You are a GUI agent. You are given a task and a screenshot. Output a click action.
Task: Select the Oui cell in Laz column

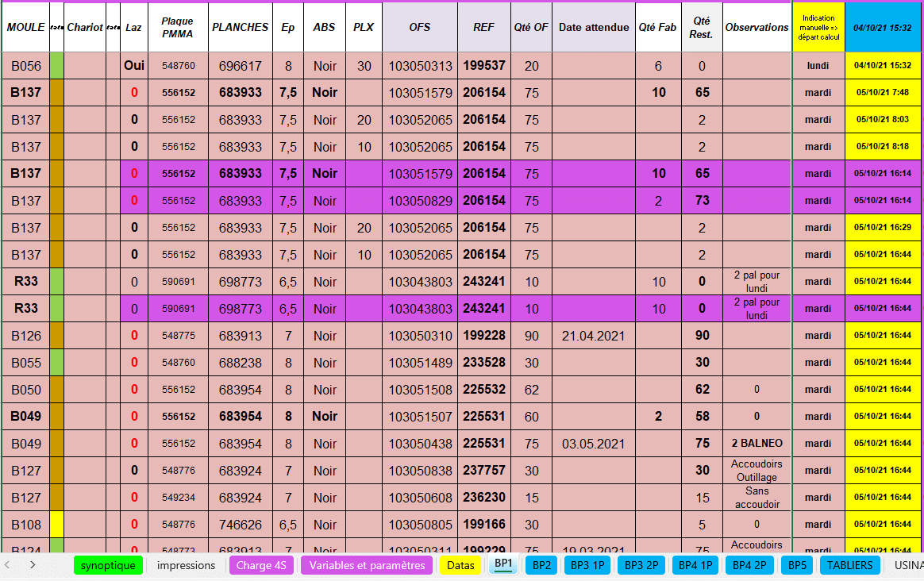[134, 66]
